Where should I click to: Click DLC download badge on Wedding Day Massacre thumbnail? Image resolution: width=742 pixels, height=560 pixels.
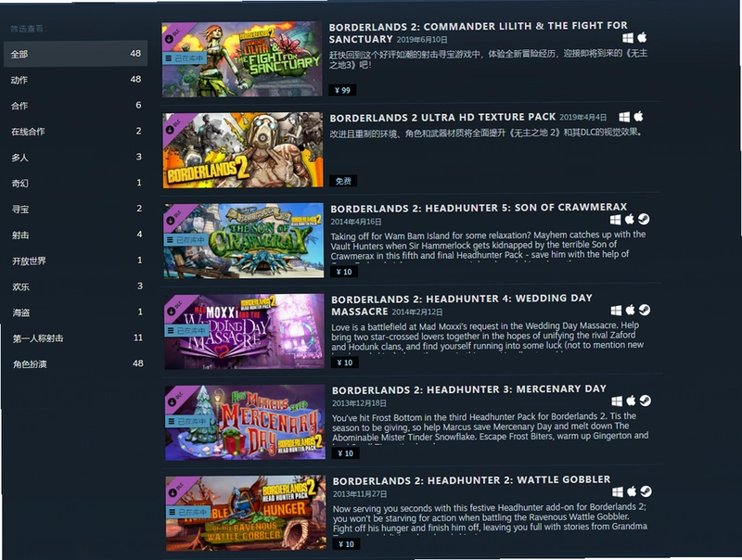tap(175, 308)
